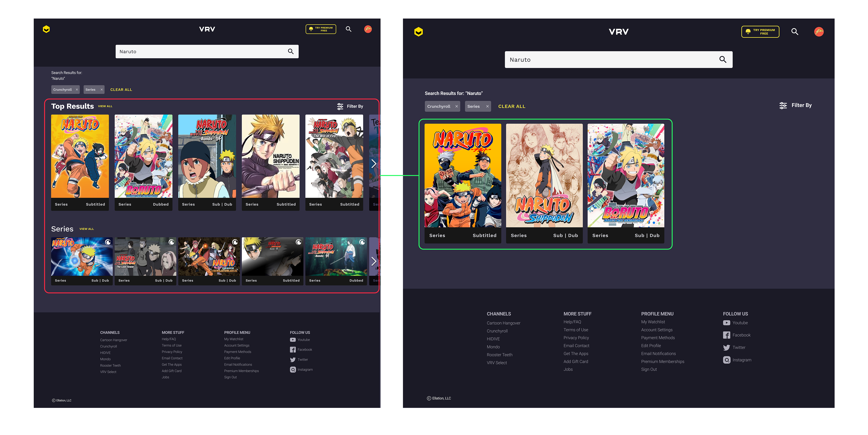Click Add Gift Card in right footer
The height and width of the screenshot is (435, 868).
tap(576, 362)
